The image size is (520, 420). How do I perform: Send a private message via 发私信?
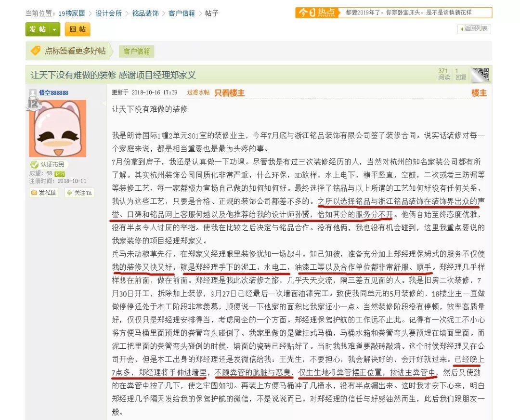click(44, 193)
